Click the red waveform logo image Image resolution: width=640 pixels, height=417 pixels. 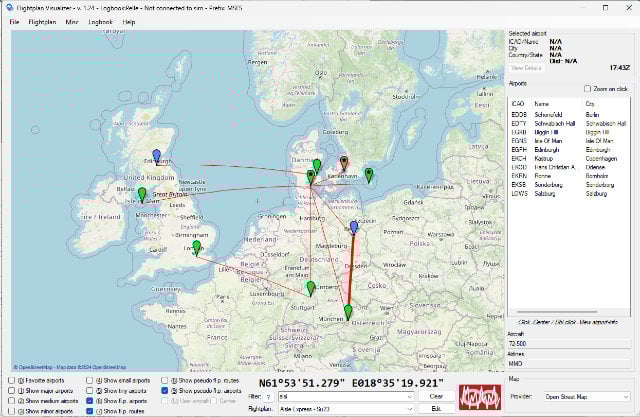click(480, 397)
